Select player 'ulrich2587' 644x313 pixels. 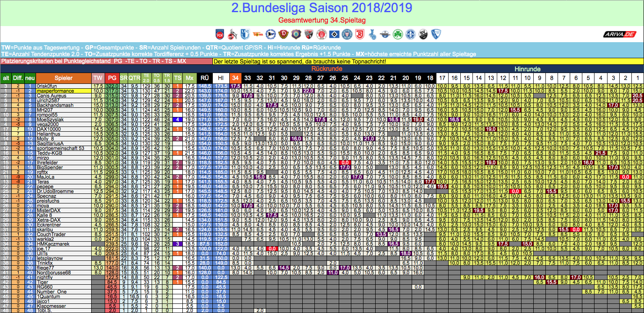pyautogui.click(x=63, y=100)
